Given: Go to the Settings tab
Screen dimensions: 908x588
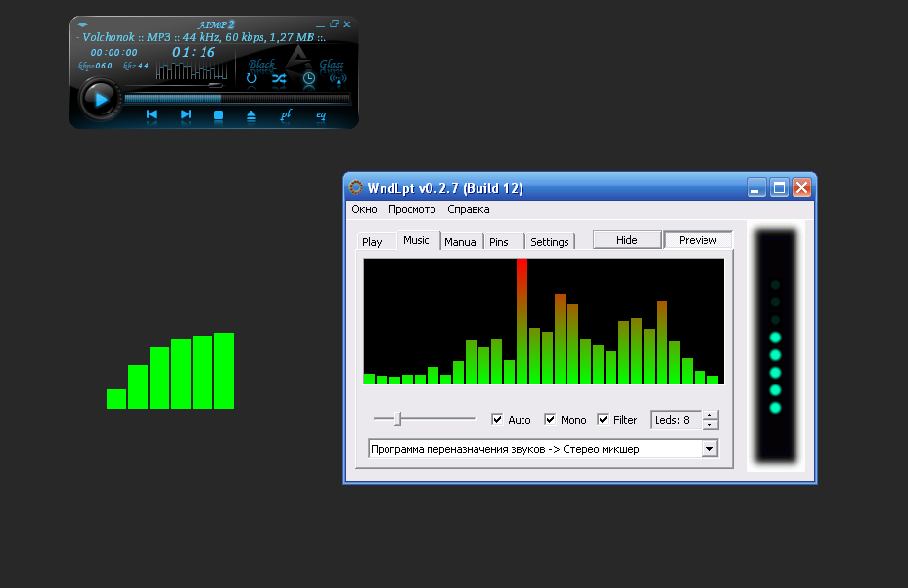Looking at the screenshot, I should pyautogui.click(x=550, y=242).
